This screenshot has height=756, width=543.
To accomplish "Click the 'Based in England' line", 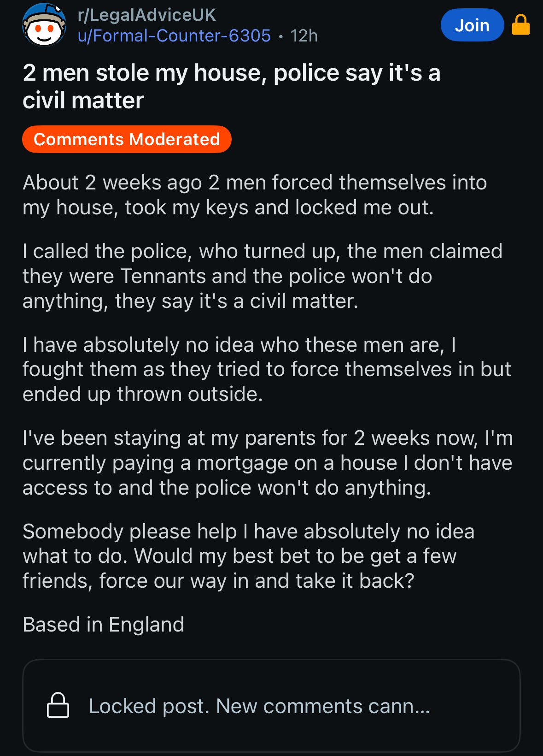I will (x=104, y=625).
